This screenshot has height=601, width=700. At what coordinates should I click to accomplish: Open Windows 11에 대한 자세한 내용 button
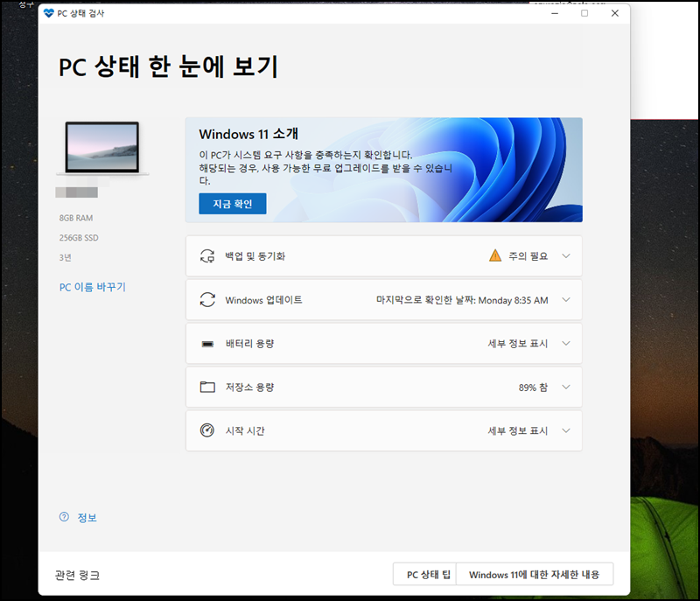tap(535, 574)
